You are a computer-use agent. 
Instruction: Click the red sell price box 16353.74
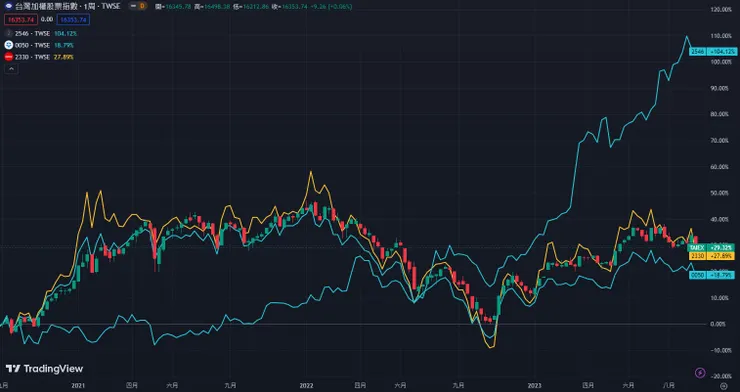click(21, 20)
